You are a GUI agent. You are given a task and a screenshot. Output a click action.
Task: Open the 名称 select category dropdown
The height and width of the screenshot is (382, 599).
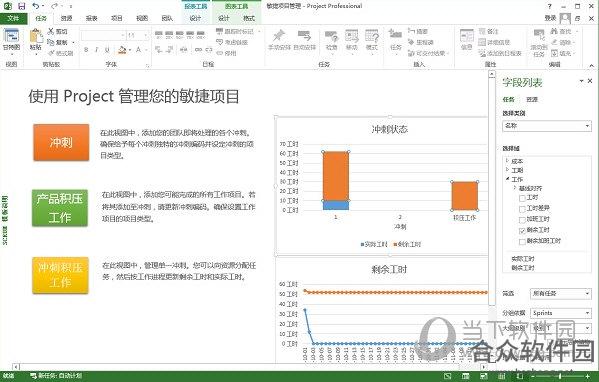point(547,126)
